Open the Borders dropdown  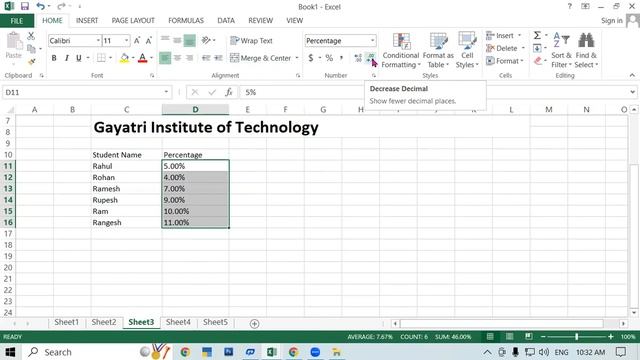[110, 58]
